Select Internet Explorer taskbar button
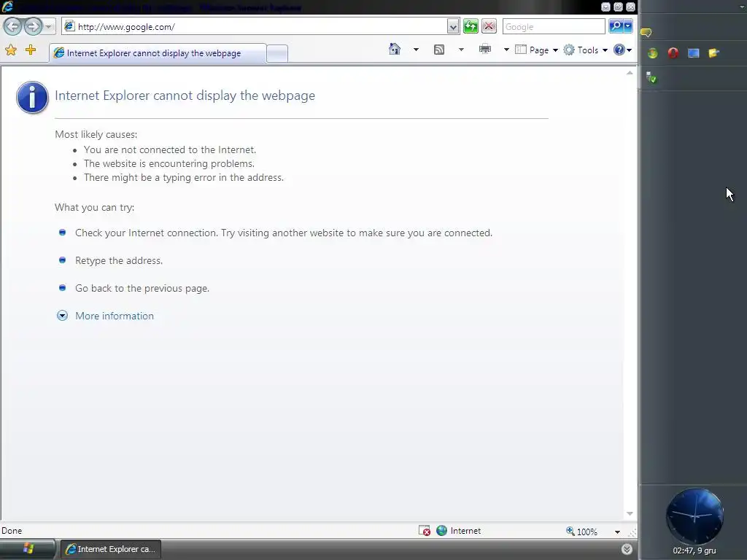The image size is (747, 560). pyautogui.click(x=111, y=549)
